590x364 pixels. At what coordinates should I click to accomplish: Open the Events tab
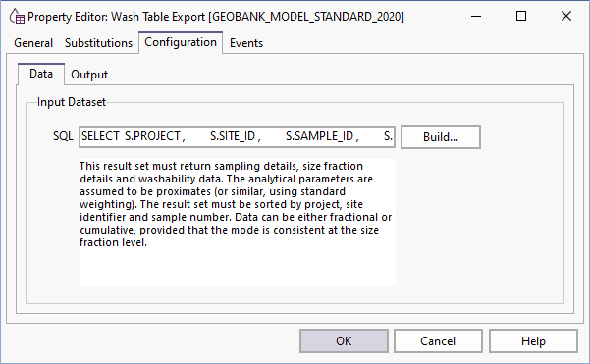coord(246,43)
